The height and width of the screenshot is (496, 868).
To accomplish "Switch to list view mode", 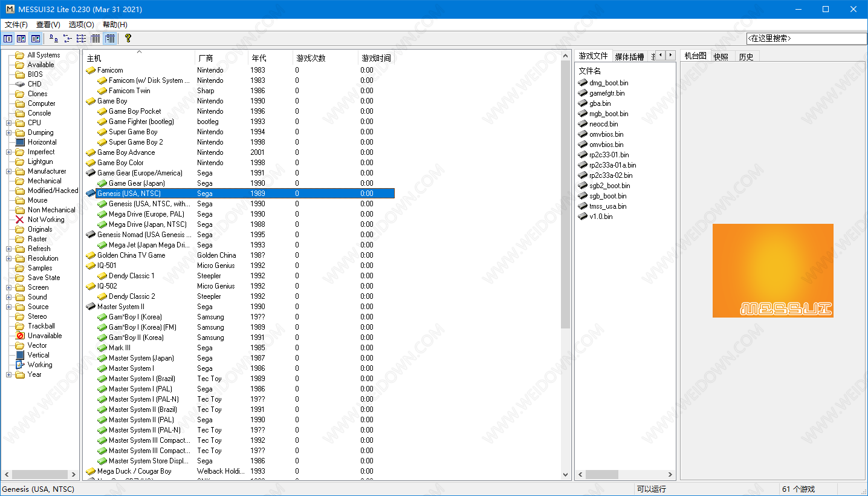I will [x=81, y=38].
